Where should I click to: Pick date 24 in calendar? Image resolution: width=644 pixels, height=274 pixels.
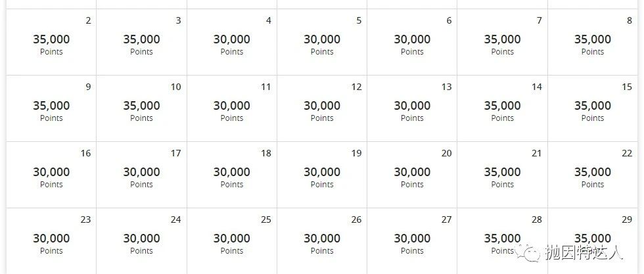[x=141, y=241]
